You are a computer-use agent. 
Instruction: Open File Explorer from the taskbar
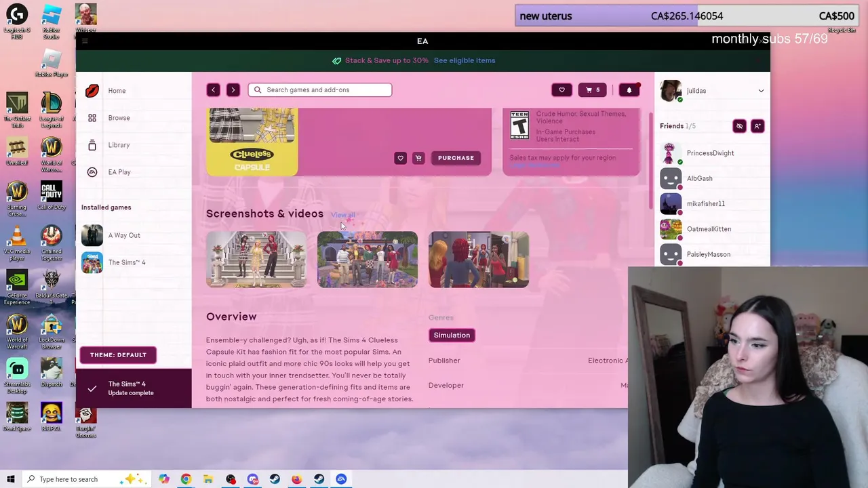pos(208,479)
